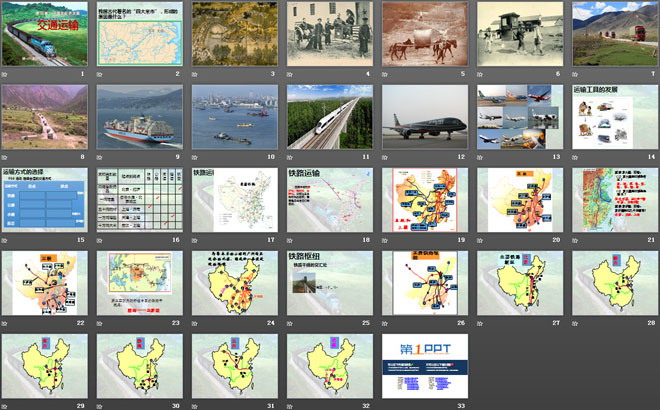This screenshot has height=410, width=660.
Task: Select slide 1 with the 交通运输 title train
Action: tap(45, 34)
